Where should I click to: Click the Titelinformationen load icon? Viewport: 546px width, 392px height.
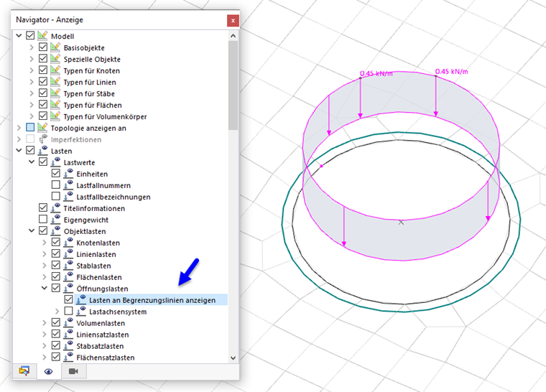55,208
